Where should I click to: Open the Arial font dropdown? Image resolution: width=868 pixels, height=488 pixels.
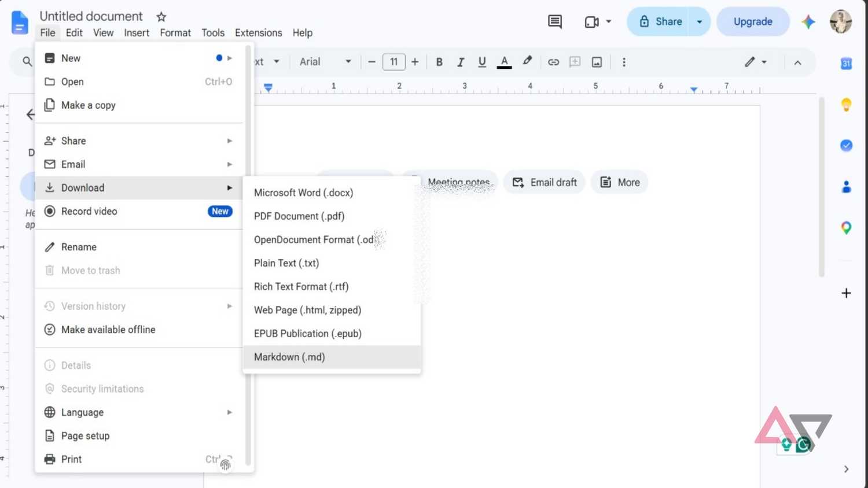[x=325, y=62]
